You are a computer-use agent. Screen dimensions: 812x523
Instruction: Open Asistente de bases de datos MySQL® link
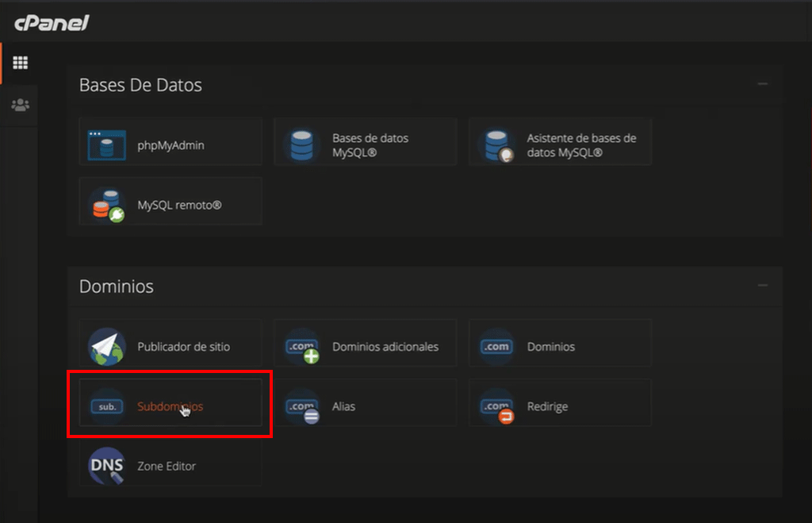pos(581,145)
